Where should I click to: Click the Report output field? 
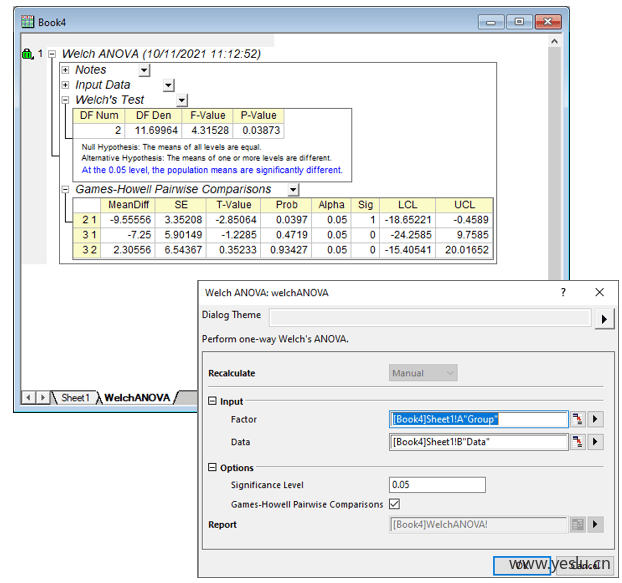pos(478,525)
